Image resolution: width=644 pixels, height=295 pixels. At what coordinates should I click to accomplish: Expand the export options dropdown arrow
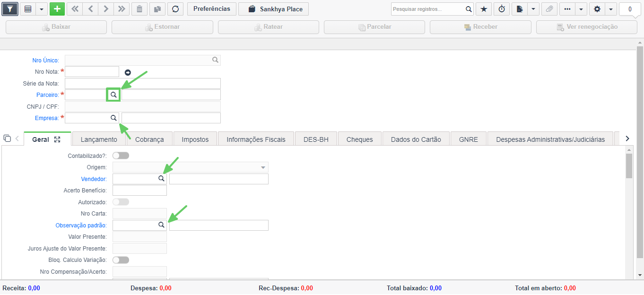coord(533,9)
